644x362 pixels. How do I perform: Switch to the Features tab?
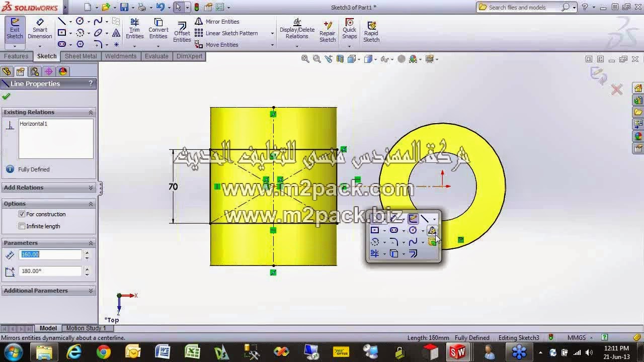click(16, 56)
